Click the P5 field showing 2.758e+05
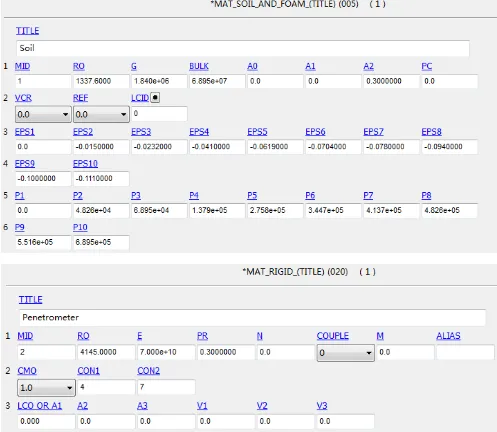Image resolution: width=497 pixels, height=432 pixels. pyautogui.click(x=275, y=211)
